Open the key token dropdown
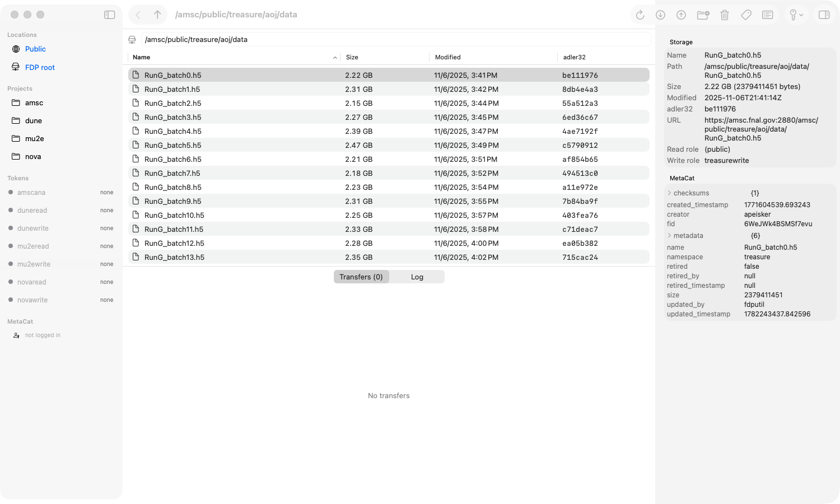The height and width of the screenshot is (504, 840). pos(796,15)
